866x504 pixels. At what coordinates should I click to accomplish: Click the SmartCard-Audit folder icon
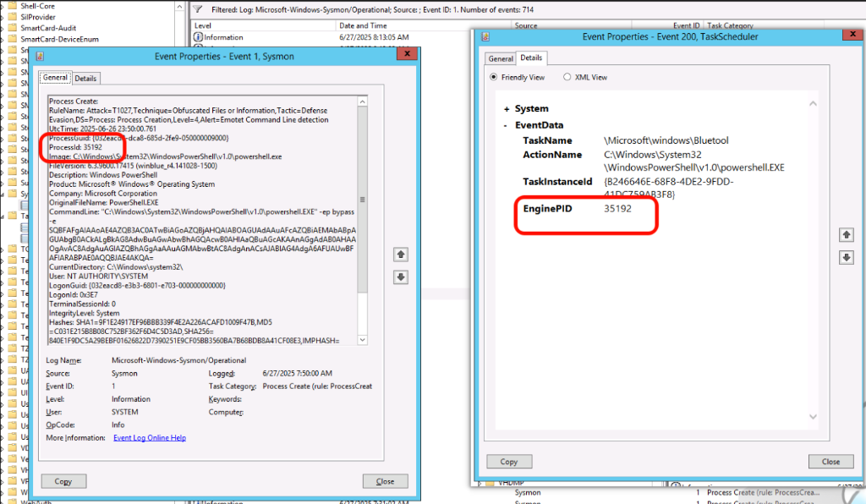pos(14,26)
